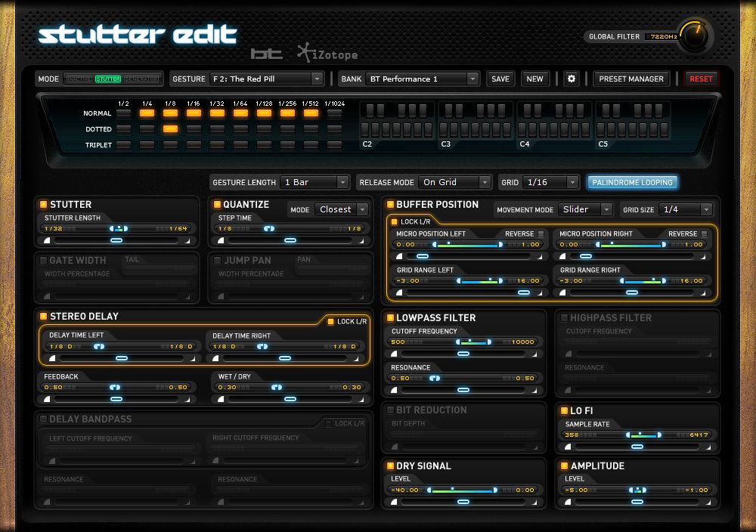The height and width of the screenshot is (532, 756).
Task: Click the Feedback curve slider handle
Action: pos(116,399)
